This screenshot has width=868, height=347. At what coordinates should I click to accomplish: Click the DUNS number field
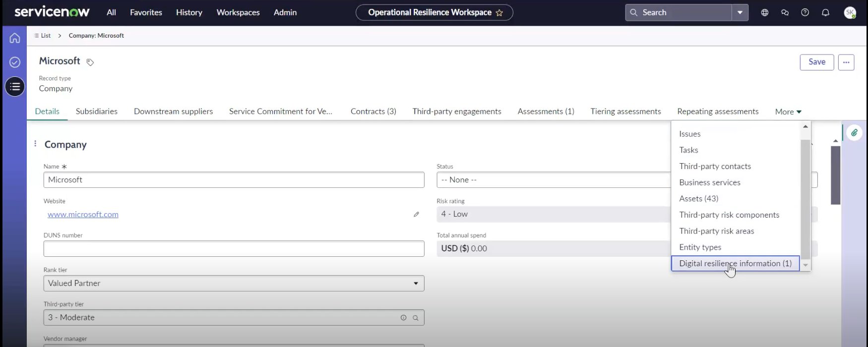234,249
